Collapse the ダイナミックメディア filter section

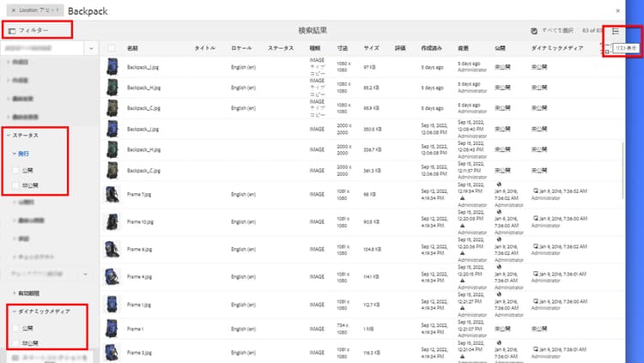pyautogui.click(x=15, y=312)
